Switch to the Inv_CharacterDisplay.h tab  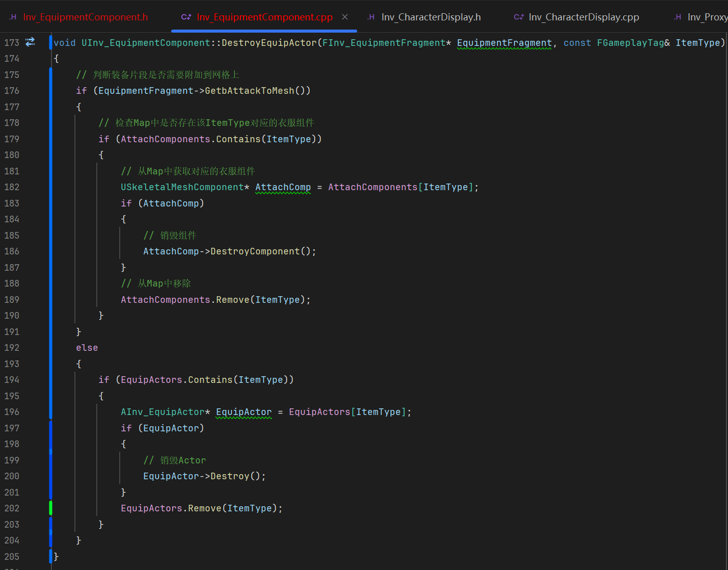point(431,17)
